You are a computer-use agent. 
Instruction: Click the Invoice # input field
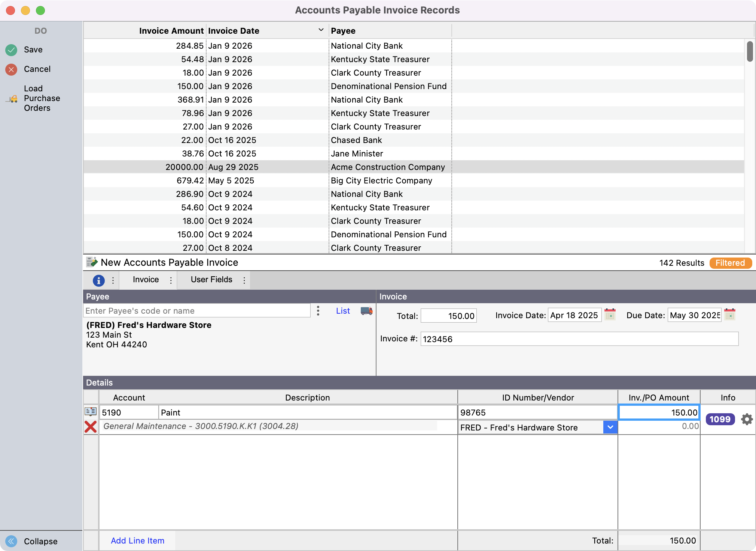[x=579, y=339]
